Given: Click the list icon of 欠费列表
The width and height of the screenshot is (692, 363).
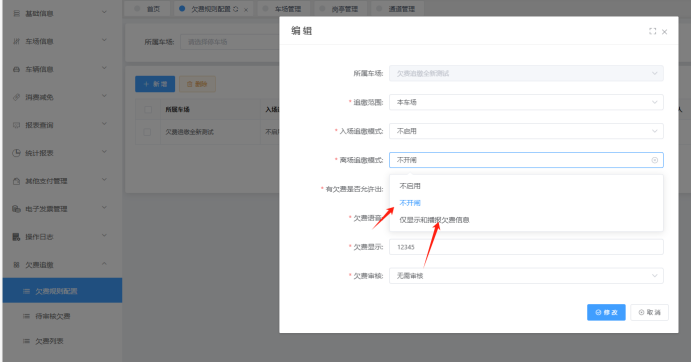Looking at the screenshot, I should coord(26,341).
